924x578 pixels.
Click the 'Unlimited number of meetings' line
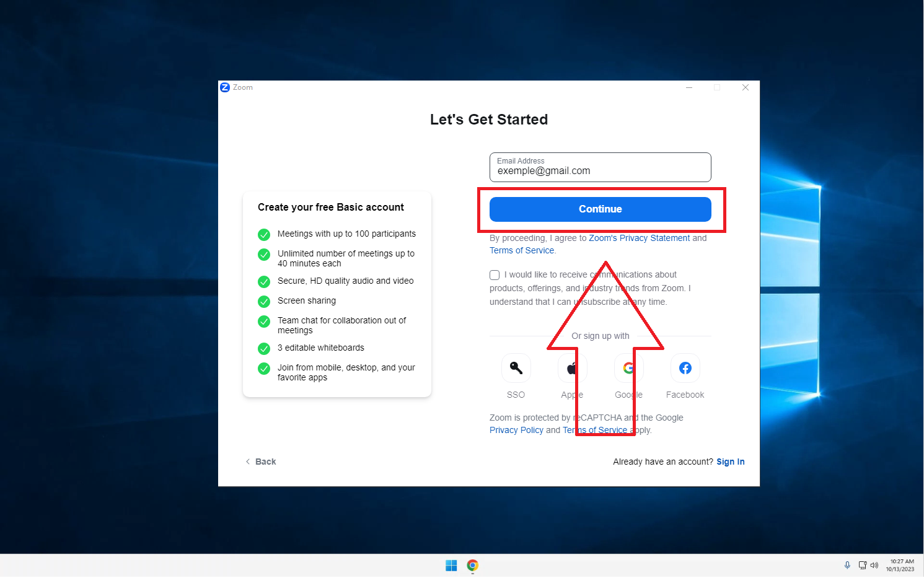coord(346,258)
